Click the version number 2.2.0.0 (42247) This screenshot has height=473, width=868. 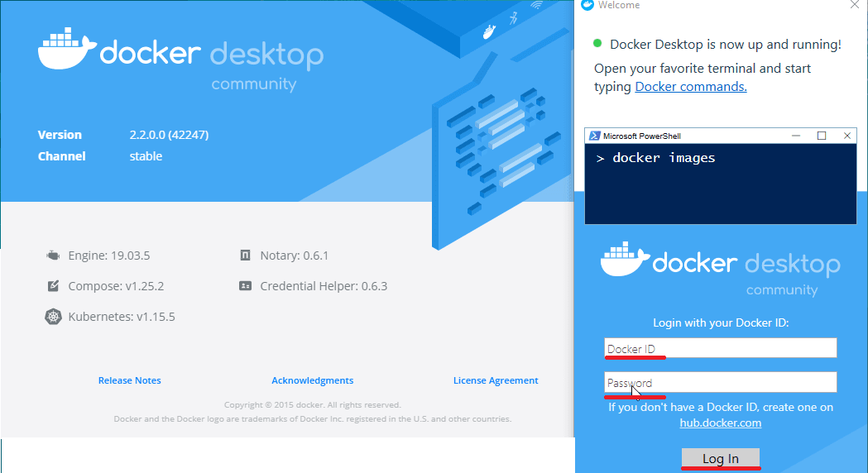(x=169, y=135)
